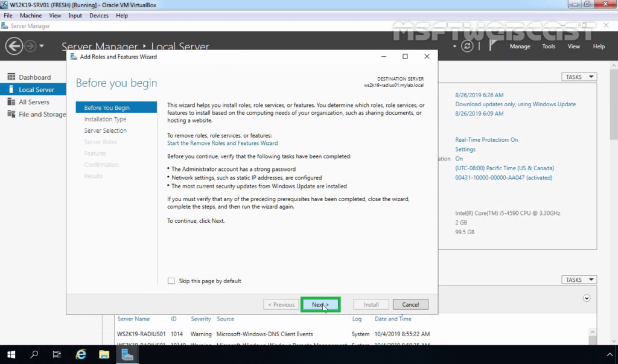
Task: Maximize the Add Roles wizard window
Action: 405,56
